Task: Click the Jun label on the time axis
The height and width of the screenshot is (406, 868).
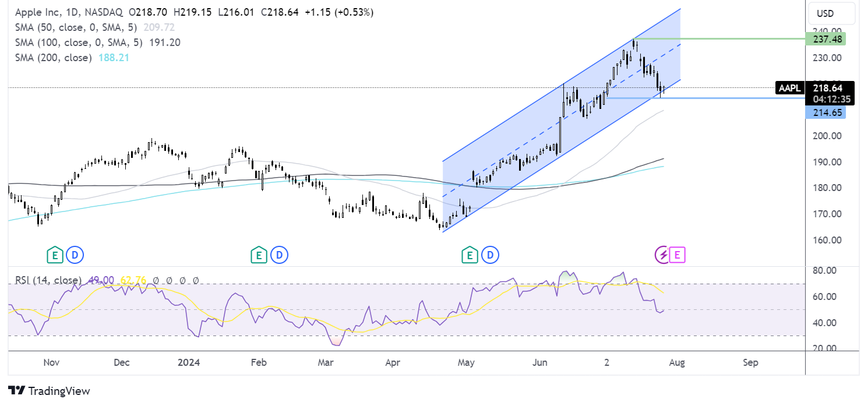Action: coord(540,362)
